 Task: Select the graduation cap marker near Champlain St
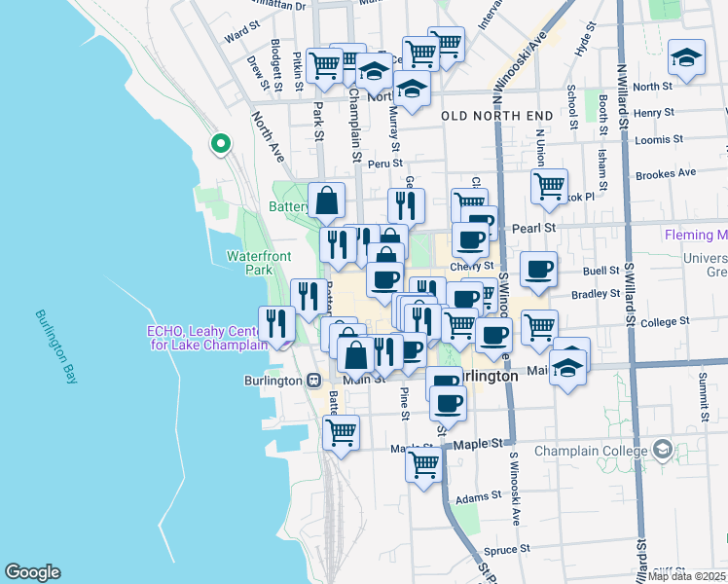[x=374, y=72]
